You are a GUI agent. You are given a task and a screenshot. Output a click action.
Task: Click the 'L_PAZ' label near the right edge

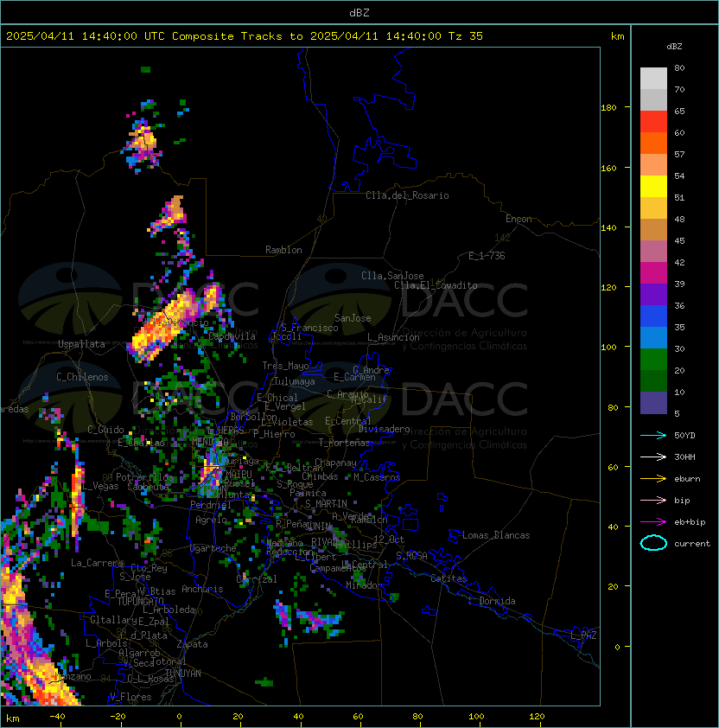click(x=583, y=635)
